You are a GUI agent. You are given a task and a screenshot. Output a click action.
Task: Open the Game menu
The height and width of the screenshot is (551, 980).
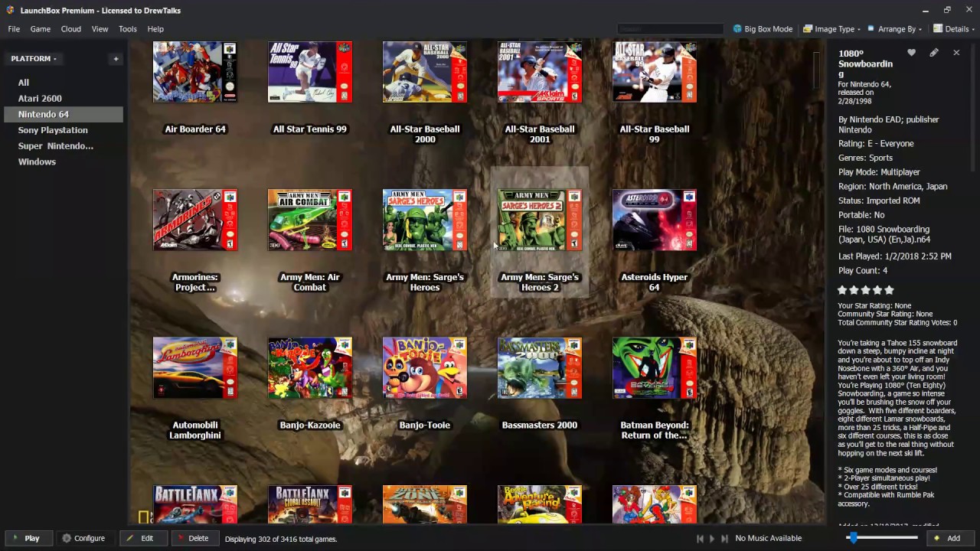(x=41, y=29)
